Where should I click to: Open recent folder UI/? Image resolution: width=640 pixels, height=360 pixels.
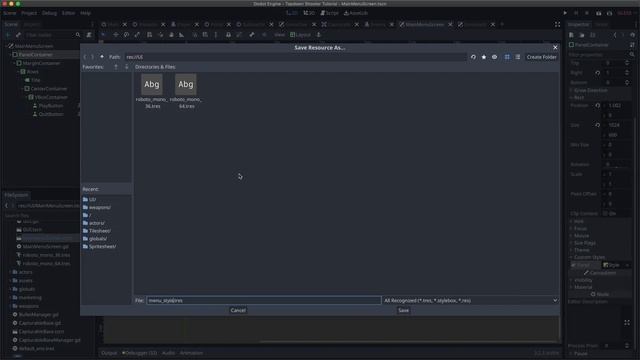[90, 200]
